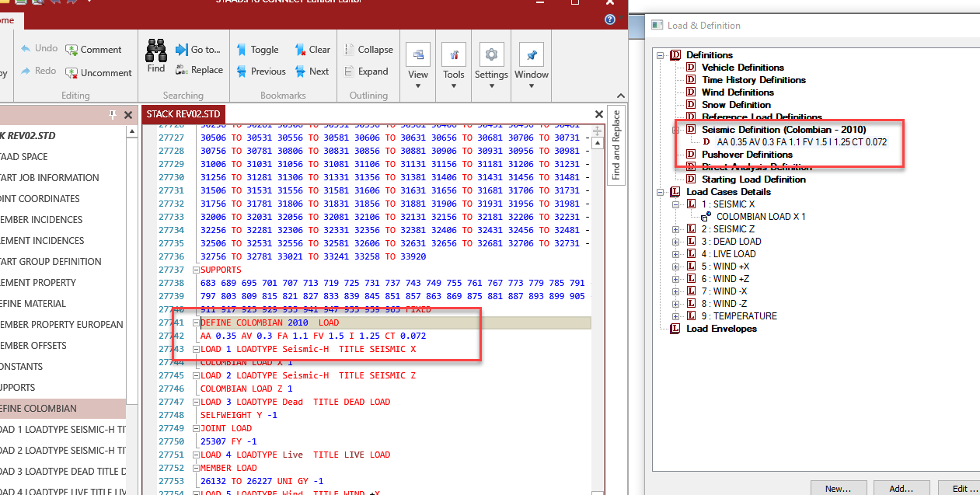Click the Add... button
Screen dimensions: 980x495
[x=901, y=489]
